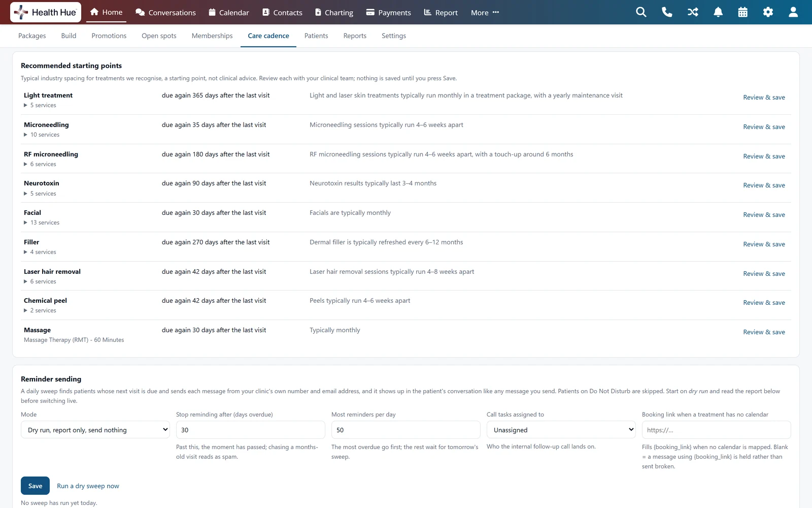The width and height of the screenshot is (812, 508).
Task: Switch to the Promotions tab
Action: click(x=109, y=36)
